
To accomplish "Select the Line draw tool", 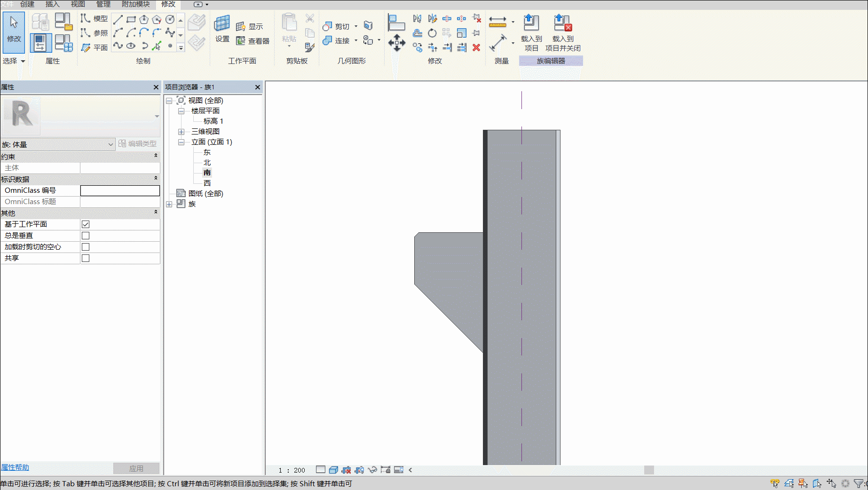I will (118, 19).
